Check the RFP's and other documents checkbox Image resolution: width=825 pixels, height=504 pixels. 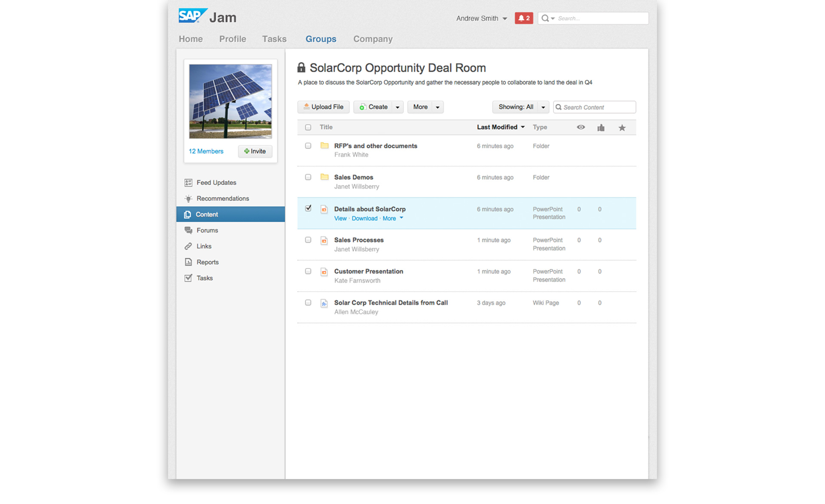pyautogui.click(x=308, y=146)
